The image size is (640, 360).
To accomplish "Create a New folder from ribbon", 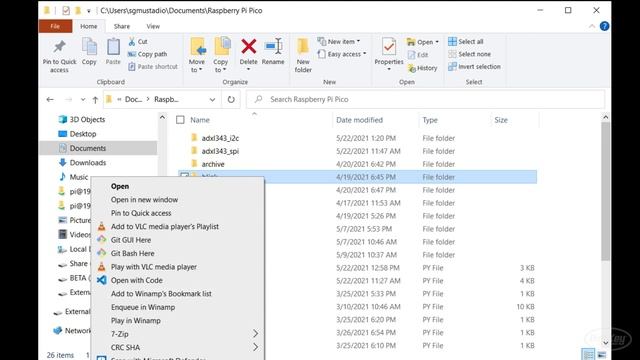I will coord(303,55).
